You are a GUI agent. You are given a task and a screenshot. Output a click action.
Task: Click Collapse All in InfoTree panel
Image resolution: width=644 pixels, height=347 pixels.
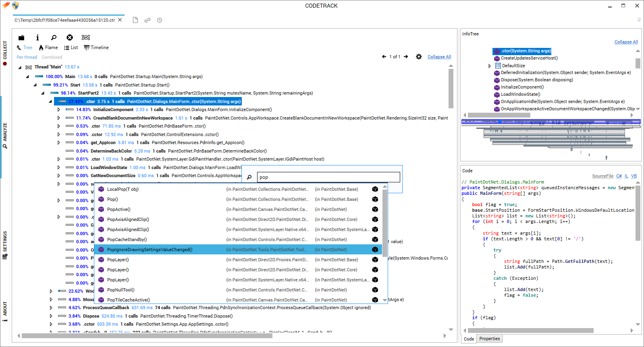(x=626, y=42)
